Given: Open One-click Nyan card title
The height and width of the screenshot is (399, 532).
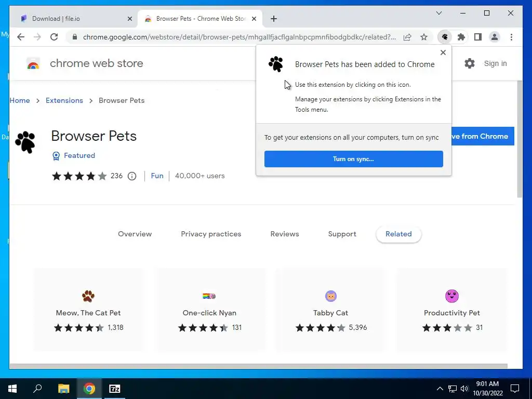Looking at the screenshot, I should [x=209, y=313].
